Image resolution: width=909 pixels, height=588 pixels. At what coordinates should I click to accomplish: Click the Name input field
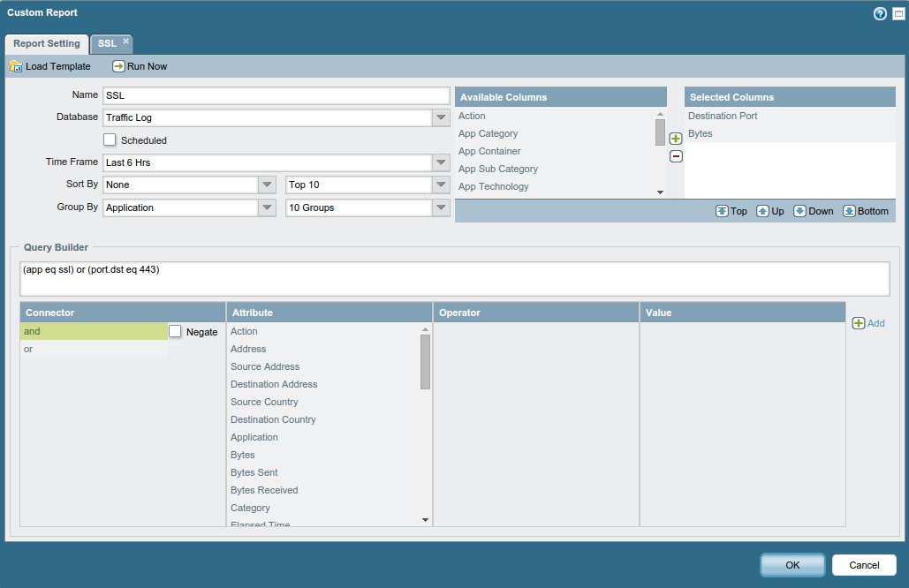[276, 95]
